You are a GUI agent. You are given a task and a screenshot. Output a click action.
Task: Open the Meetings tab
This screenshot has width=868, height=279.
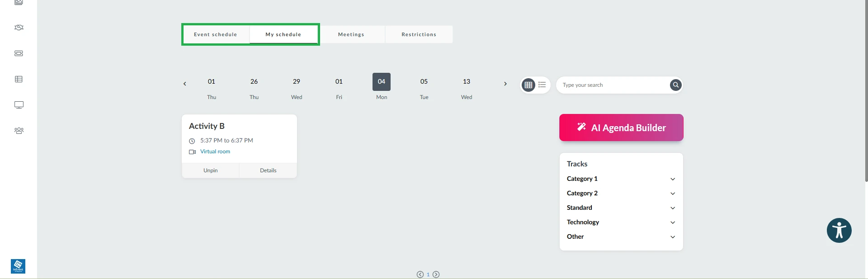coord(351,34)
